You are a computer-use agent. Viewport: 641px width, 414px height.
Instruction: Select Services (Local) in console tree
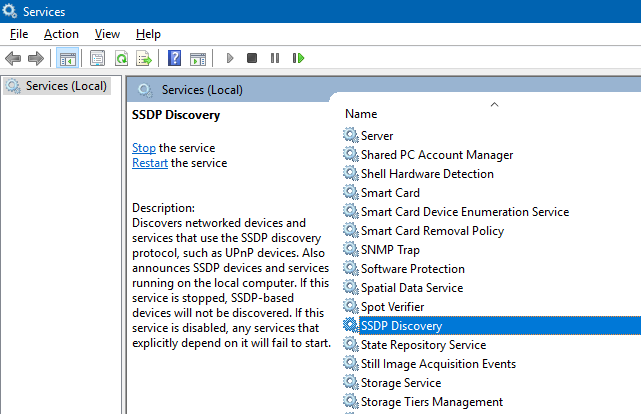[x=66, y=86]
